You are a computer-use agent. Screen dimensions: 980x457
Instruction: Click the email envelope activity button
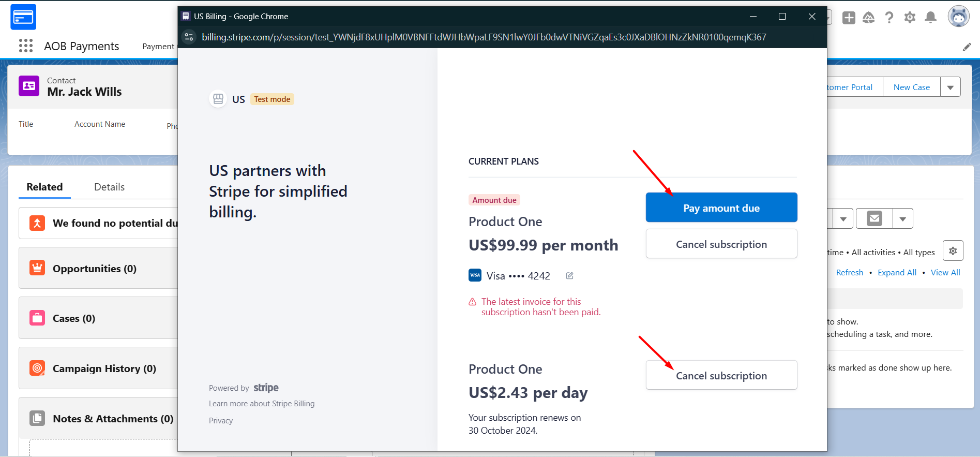point(875,218)
